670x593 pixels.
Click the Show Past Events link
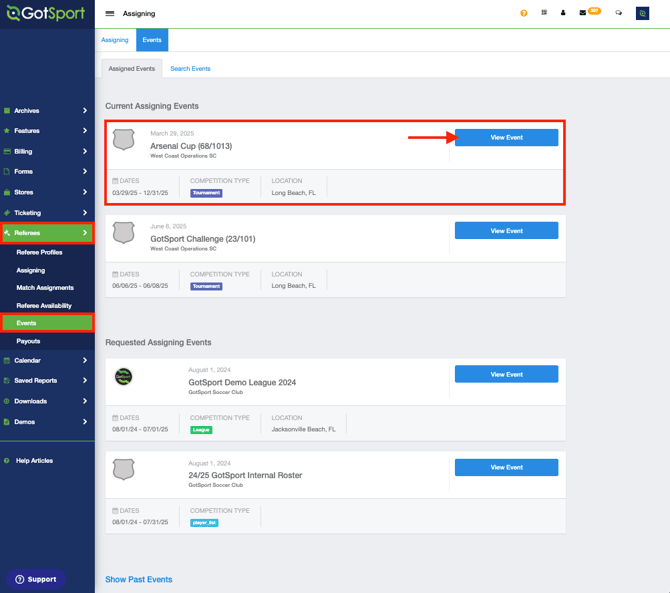[138, 580]
